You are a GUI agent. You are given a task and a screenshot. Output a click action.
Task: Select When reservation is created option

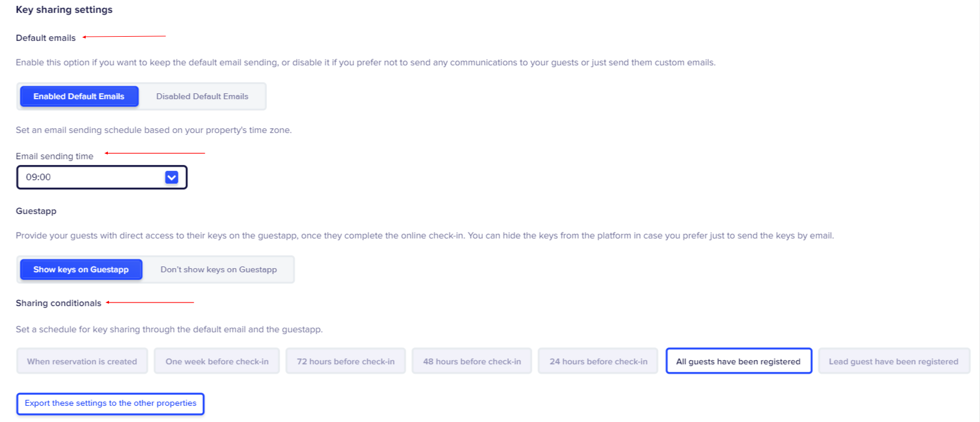(x=82, y=361)
